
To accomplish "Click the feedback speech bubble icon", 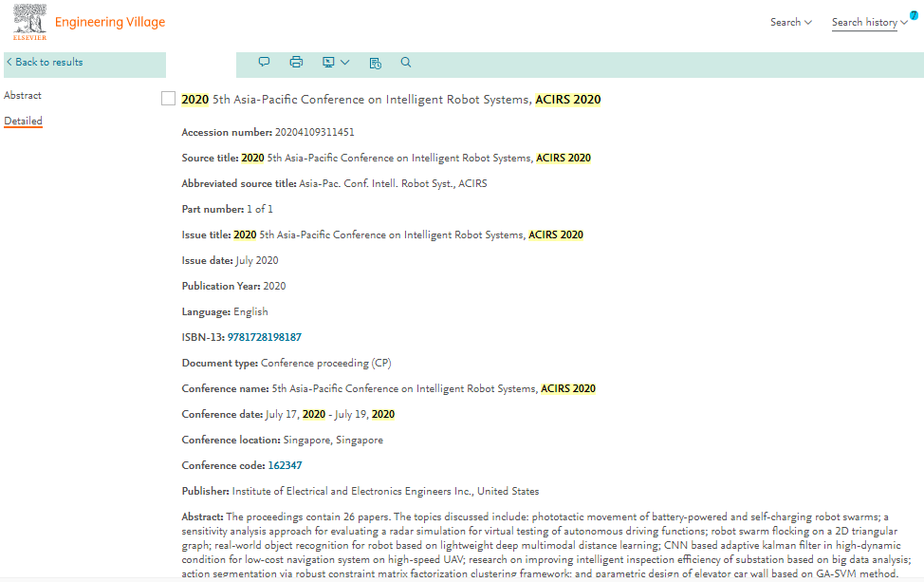I will [264, 62].
